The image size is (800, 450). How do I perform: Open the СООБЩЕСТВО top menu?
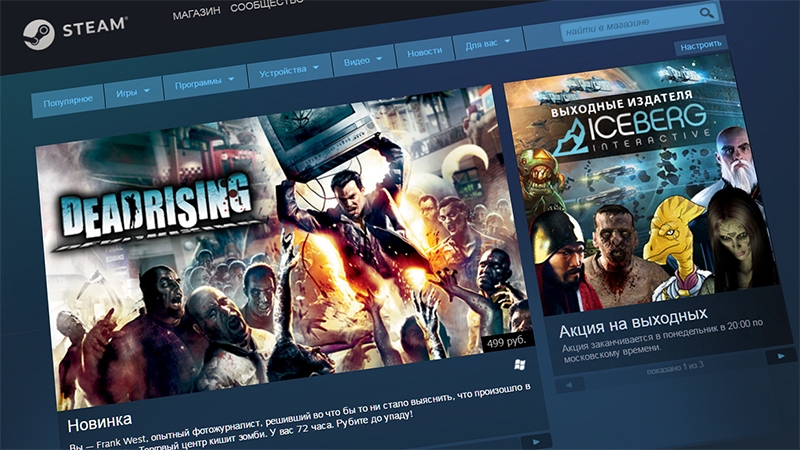[x=267, y=5]
